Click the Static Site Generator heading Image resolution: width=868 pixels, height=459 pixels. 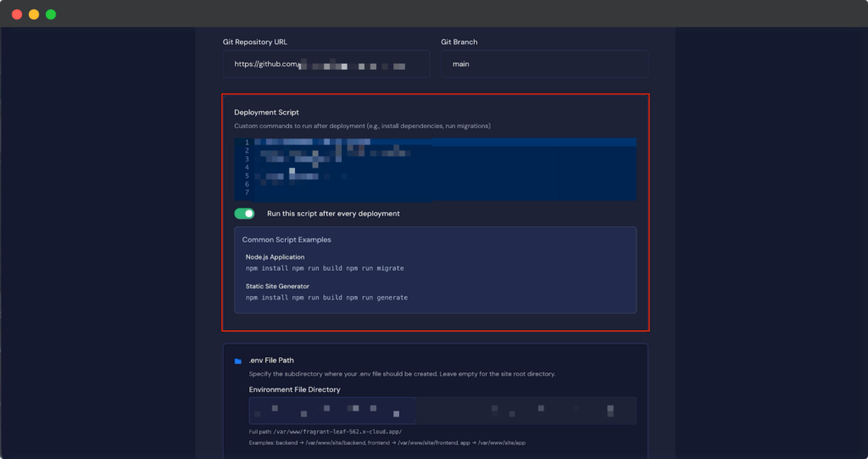click(x=277, y=287)
